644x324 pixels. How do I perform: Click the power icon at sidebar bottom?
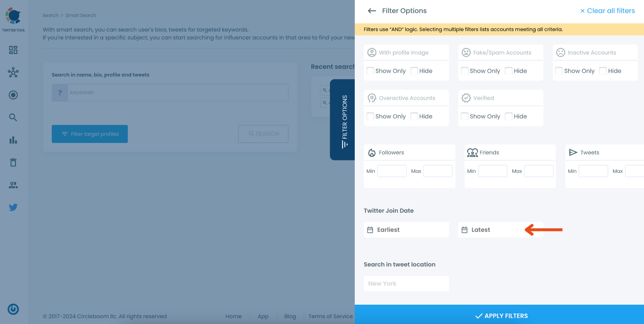tap(13, 309)
